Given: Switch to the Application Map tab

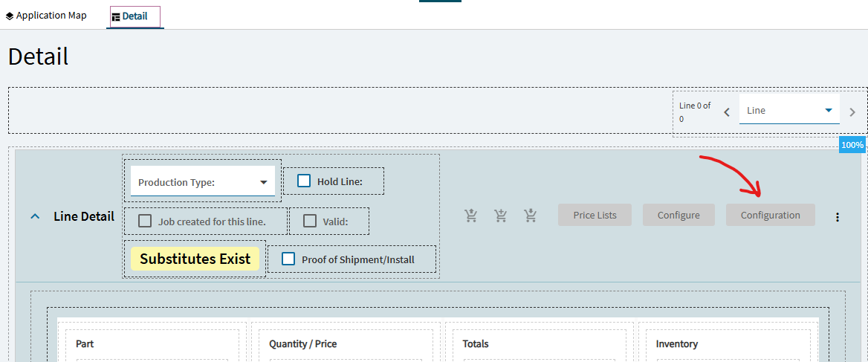Looking at the screenshot, I should point(46,16).
